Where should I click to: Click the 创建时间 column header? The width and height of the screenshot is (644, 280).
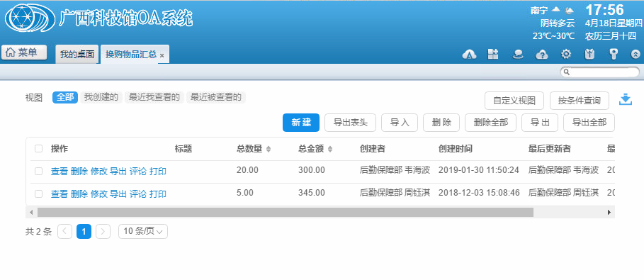pyautogui.click(x=456, y=149)
